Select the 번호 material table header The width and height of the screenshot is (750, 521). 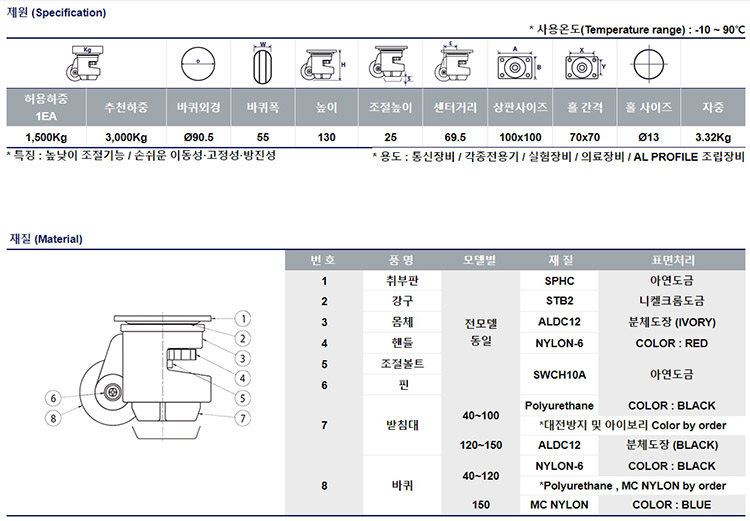324,260
